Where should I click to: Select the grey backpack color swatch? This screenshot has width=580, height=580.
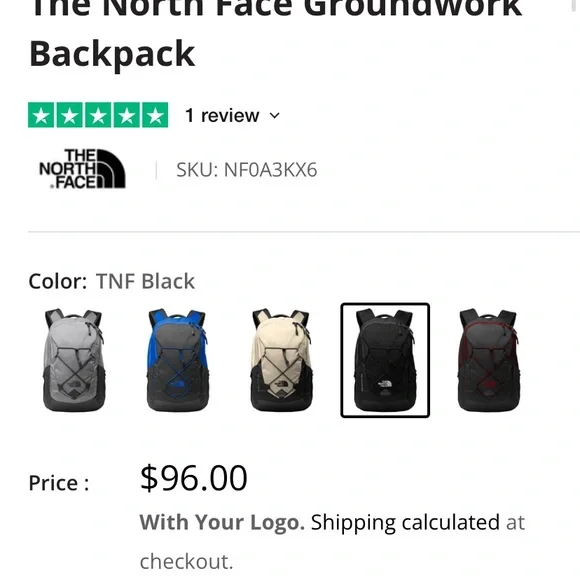[74, 360]
